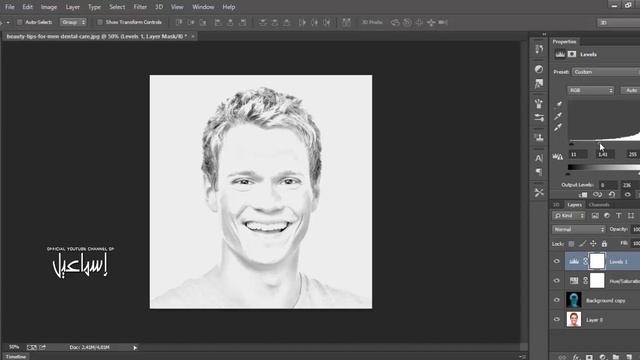This screenshot has width=640, height=360.
Task: Collapse panels with double-arrow icon
Action: [x=544, y=34]
